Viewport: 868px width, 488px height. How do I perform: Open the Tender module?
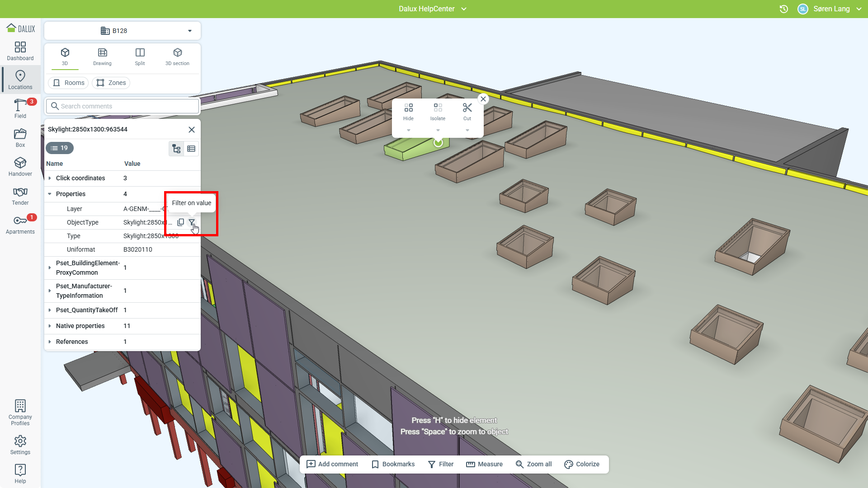20,196
